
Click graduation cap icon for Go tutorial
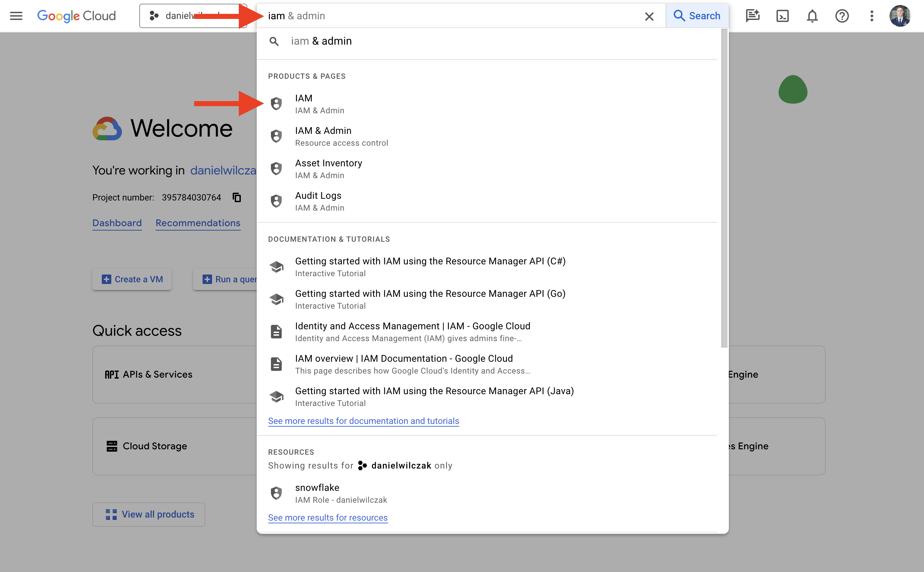(x=276, y=299)
